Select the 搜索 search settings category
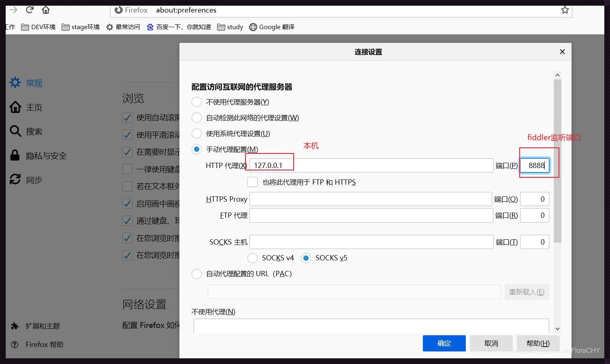 pos(26,131)
